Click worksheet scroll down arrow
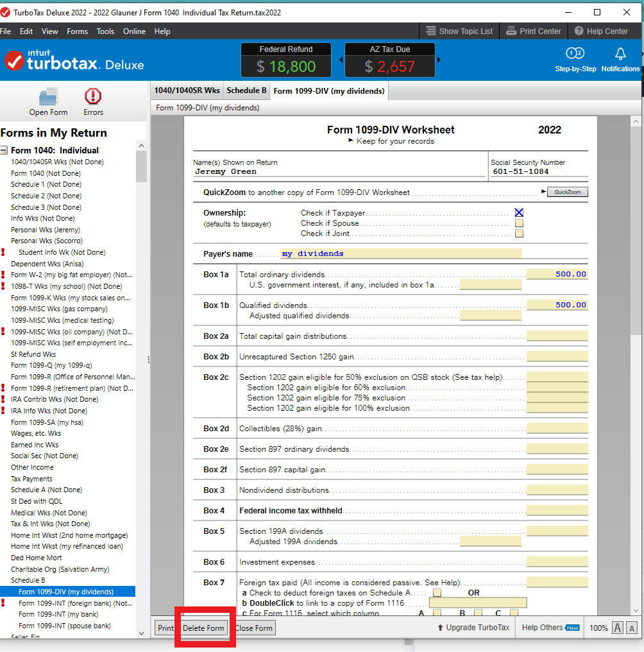644x652 pixels. 636,610
